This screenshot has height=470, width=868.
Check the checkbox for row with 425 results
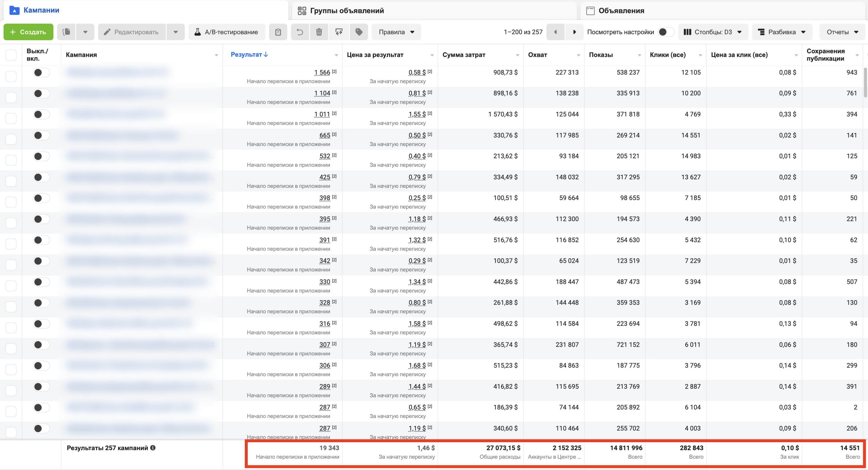(11, 181)
